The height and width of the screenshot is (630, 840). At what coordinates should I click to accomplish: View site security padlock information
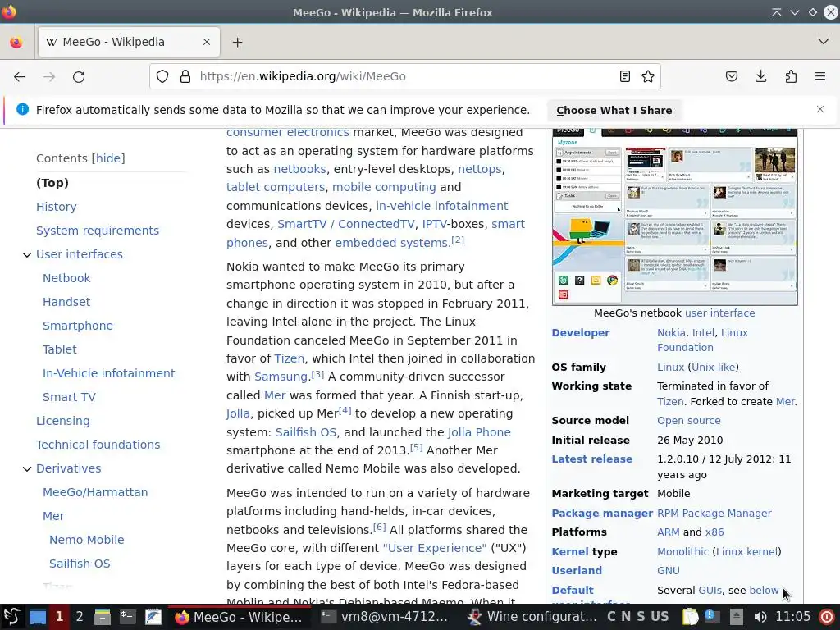pos(185,76)
